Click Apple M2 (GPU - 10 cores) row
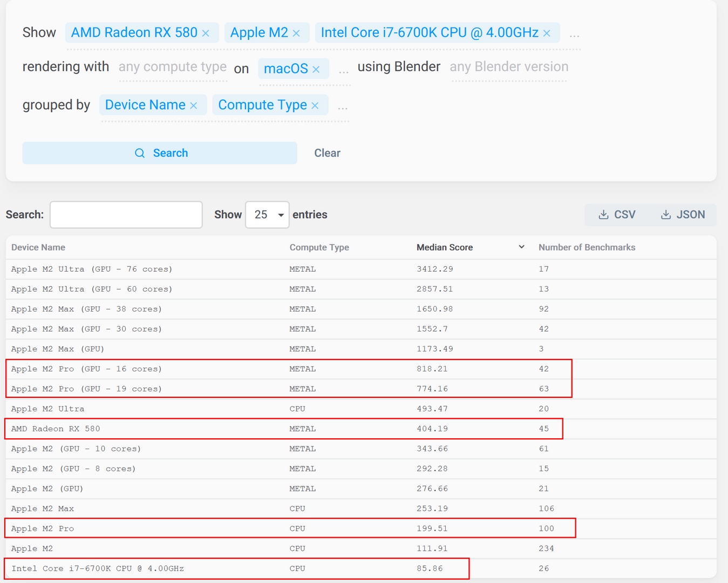The width and height of the screenshot is (728, 583). coord(361,449)
